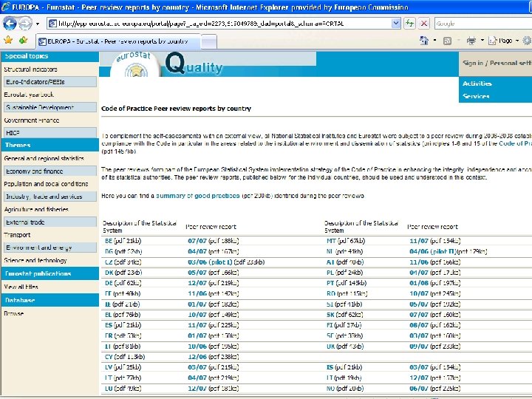Image resolution: width=532 pixels, height=399 pixels.
Task: Click View all titles under publications
Action: tap(21, 287)
